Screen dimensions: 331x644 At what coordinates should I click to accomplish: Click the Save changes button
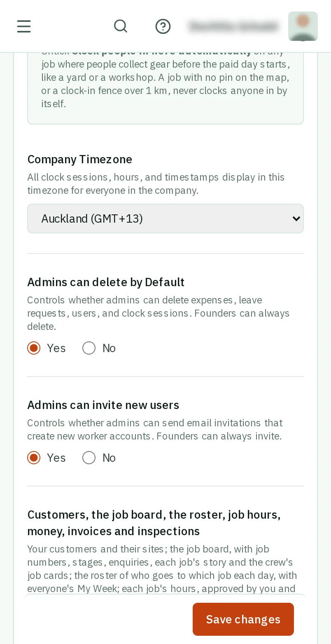[243, 619]
